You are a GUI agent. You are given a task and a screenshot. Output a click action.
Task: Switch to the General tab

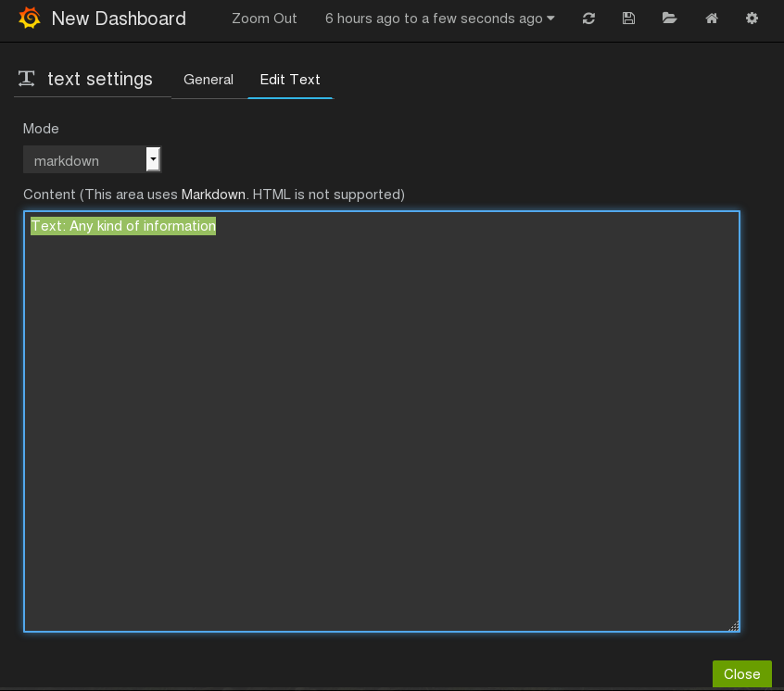pos(209,80)
